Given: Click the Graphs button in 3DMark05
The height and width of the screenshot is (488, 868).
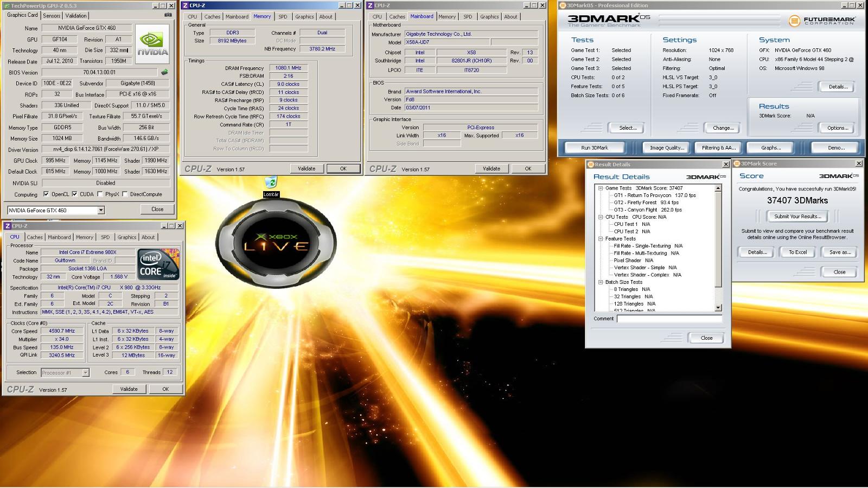Looking at the screenshot, I should (x=770, y=148).
